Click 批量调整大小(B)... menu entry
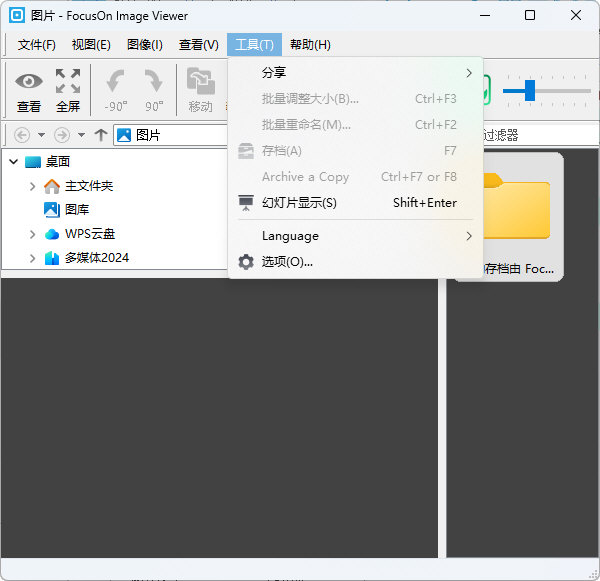 click(355, 99)
